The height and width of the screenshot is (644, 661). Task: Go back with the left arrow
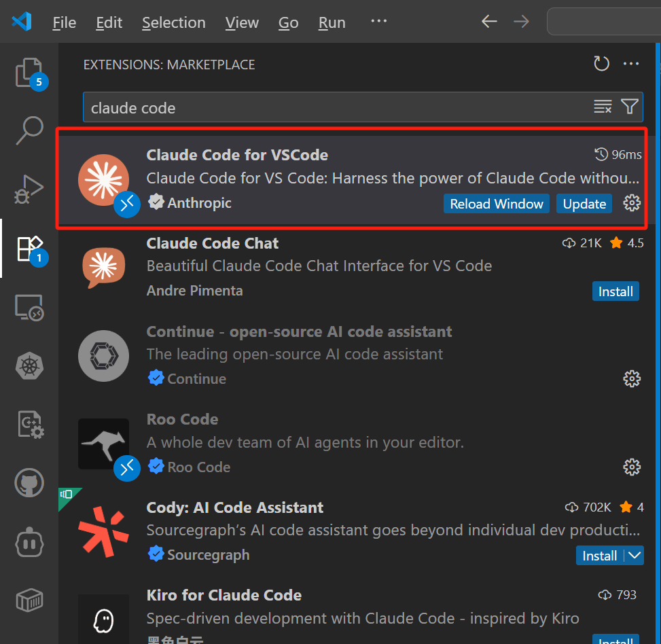489,22
